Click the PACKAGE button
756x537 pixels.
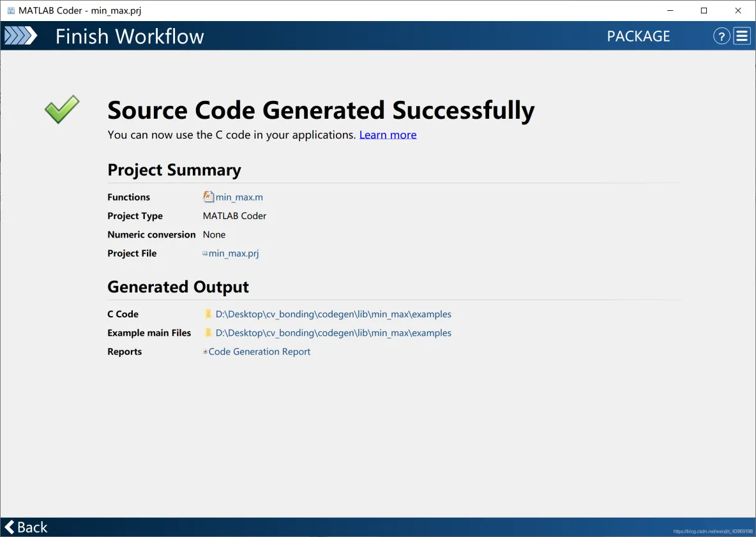pyautogui.click(x=639, y=36)
